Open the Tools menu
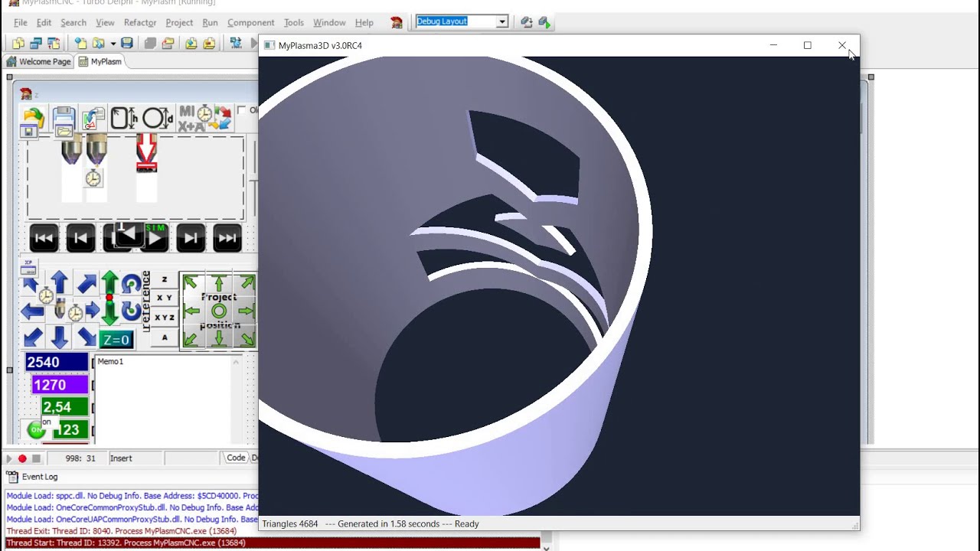The width and height of the screenshot is (980, 551). [x=293, y=22]
